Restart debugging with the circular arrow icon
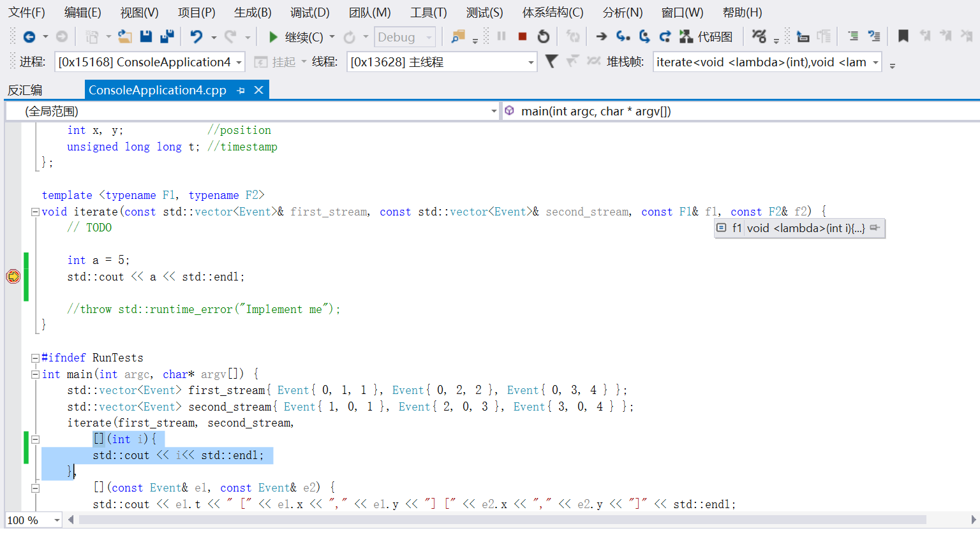 click(x=544, y=37)
